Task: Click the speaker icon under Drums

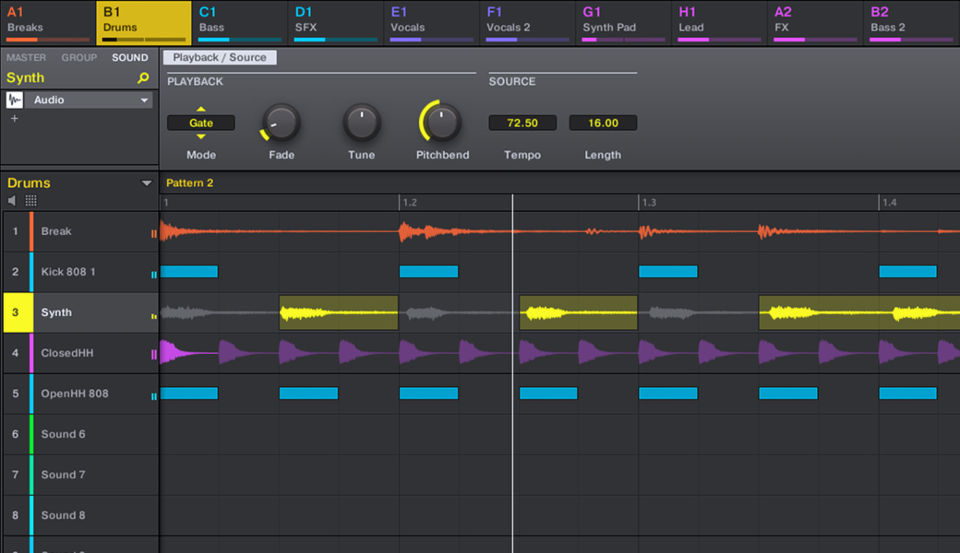Action: (13, 200)
